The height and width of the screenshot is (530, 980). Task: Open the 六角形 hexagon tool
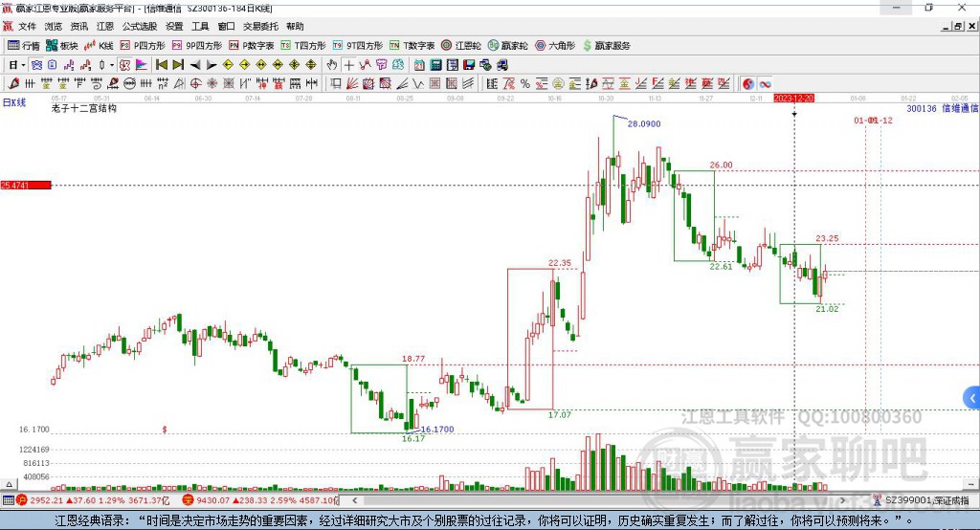[555, 46]
